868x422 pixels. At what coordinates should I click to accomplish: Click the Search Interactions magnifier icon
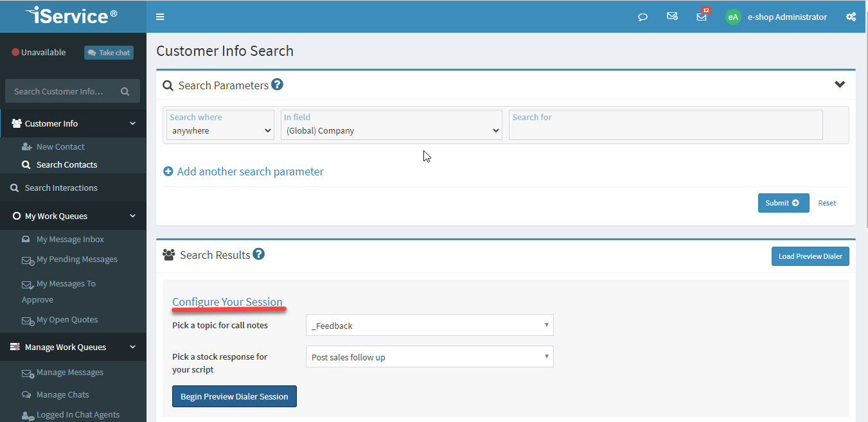point(15,188)
